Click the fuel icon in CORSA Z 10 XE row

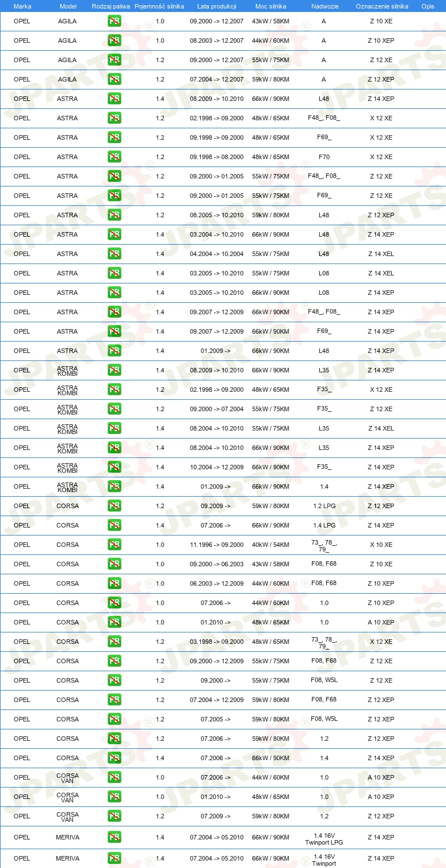pos(114,564)
